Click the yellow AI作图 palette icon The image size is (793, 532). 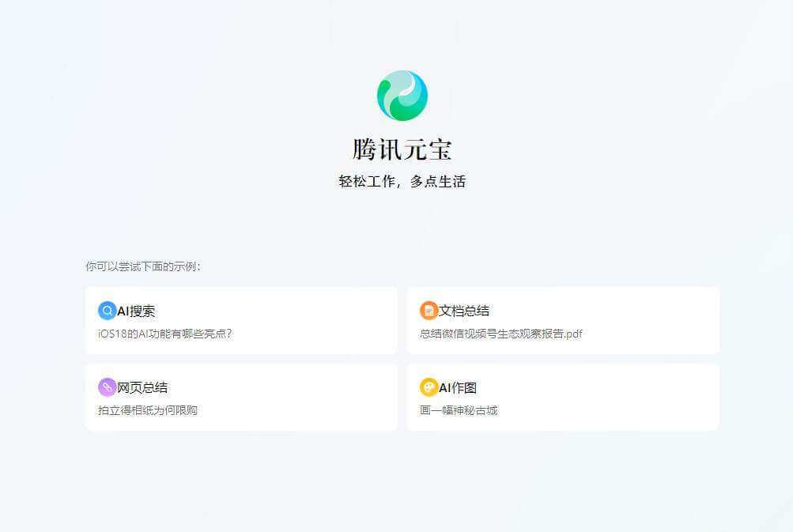click(429, 387)
